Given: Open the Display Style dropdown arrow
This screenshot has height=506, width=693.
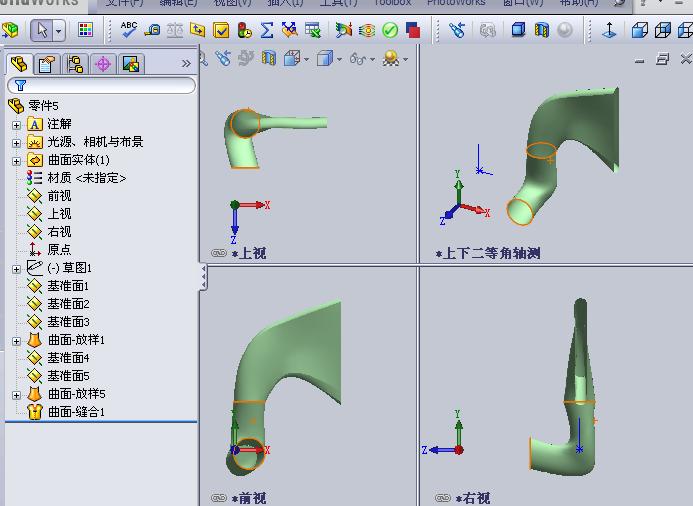Looking at the screenshot, I should pyautogui.click(x=339, y=59).
